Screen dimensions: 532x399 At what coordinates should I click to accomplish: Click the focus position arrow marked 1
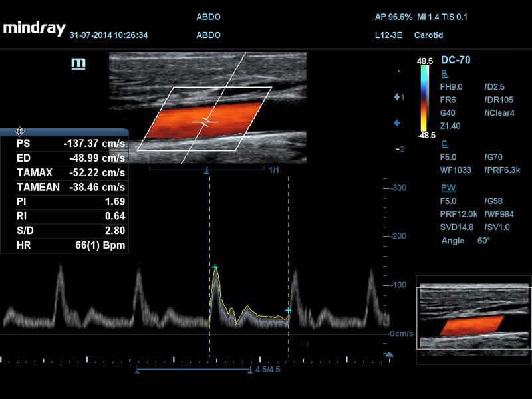coord(399,97)
